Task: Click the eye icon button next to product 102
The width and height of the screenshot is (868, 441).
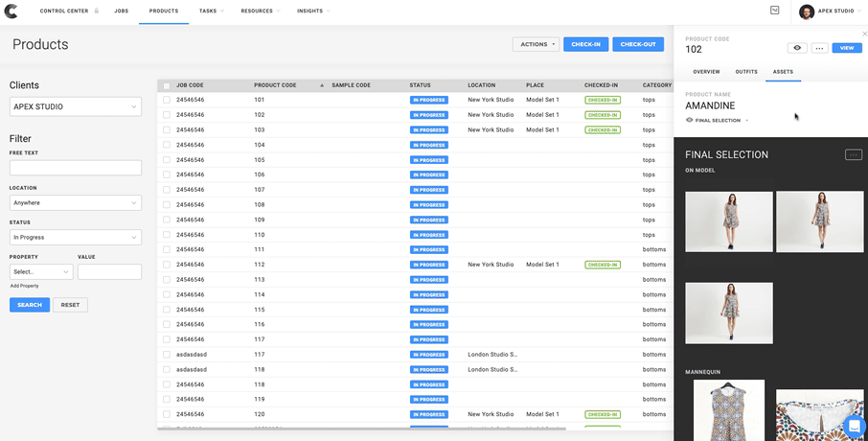Action: click(x=797, y=48)
